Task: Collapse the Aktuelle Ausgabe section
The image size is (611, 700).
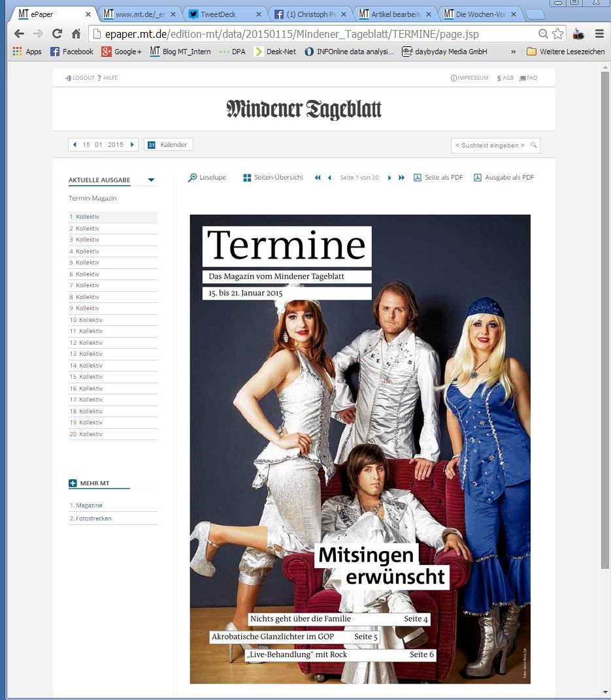Action: pyautogui.click(x=151, y=180)
